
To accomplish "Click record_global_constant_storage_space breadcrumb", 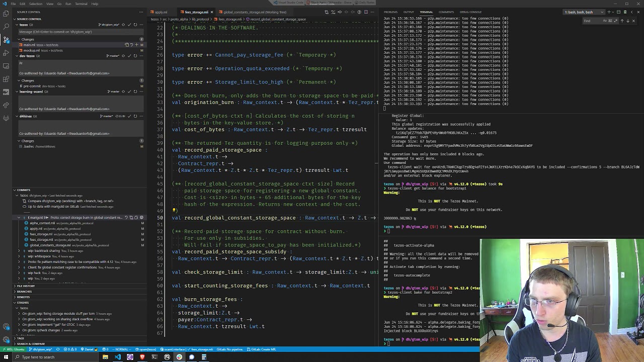I will [278, 19].
